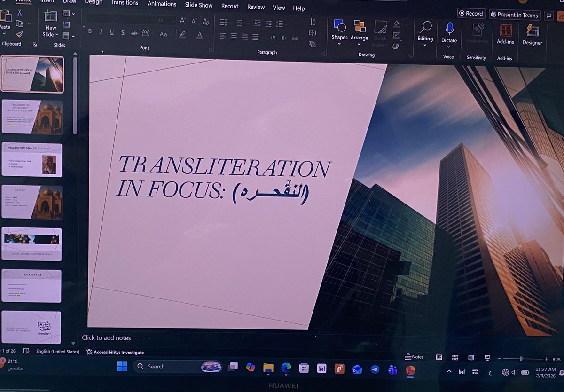The height and width of the screenshot is (392, 564).
Task: Toggle Notes pane in the status bar
Action: (414, 357)
